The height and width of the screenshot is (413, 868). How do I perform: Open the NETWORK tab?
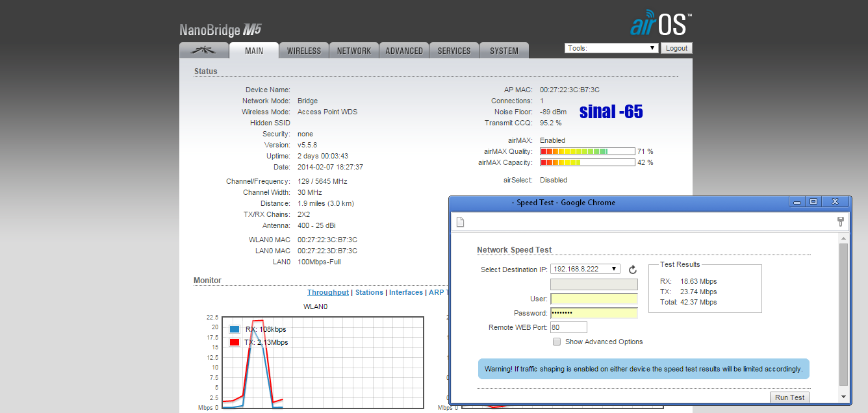tap(354, 51)
